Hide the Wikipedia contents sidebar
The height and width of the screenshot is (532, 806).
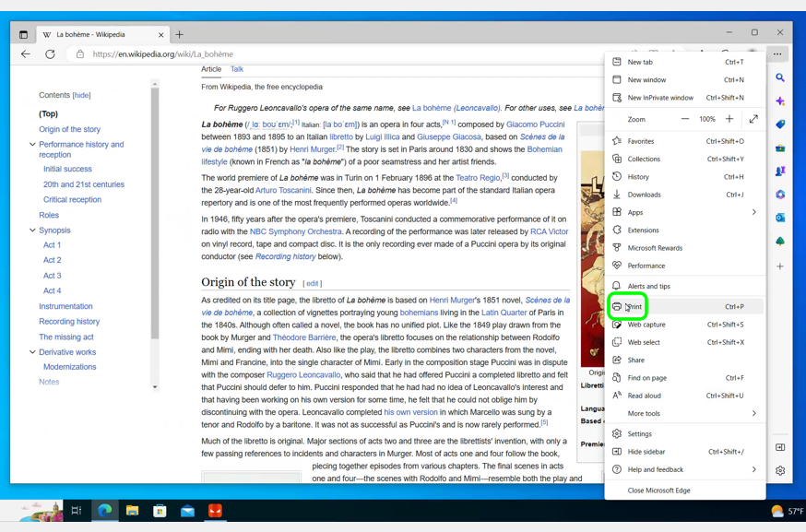tap(82, 95)
